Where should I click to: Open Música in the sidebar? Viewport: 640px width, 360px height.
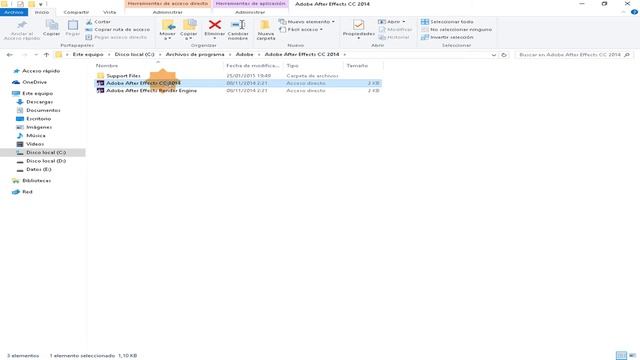click(36, 136)
